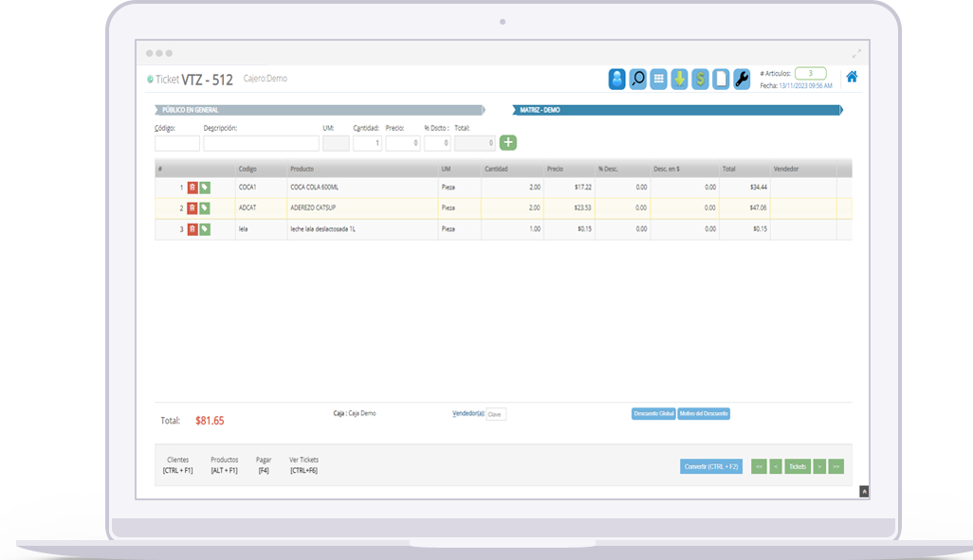Open the customer (person) icon in toolbar

click(616, 79)
